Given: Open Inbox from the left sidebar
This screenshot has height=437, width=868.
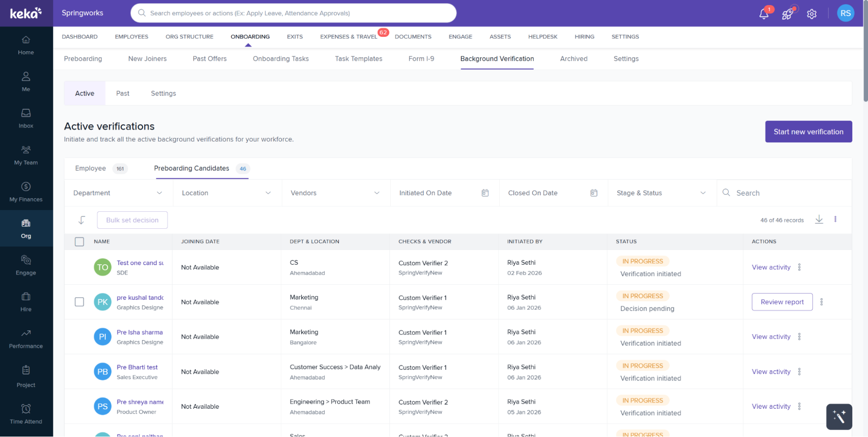Looking at the screenshot, I should (26, 118).
